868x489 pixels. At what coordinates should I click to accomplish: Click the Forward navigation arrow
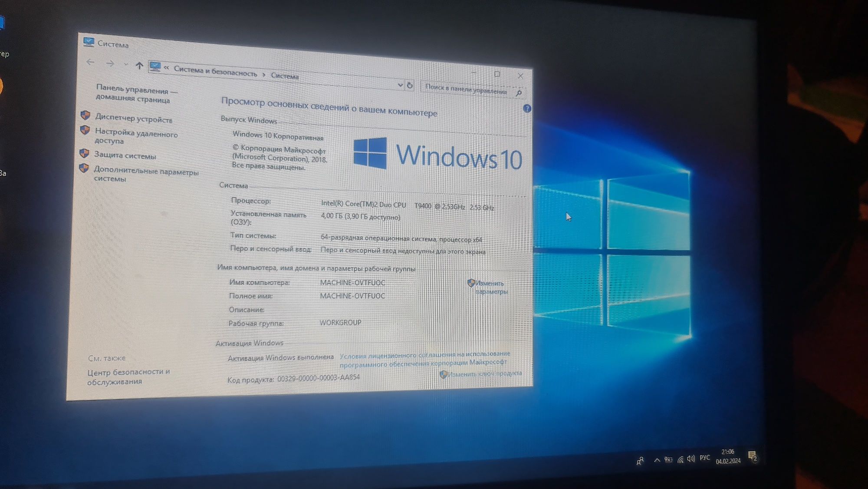pos(110,63)
